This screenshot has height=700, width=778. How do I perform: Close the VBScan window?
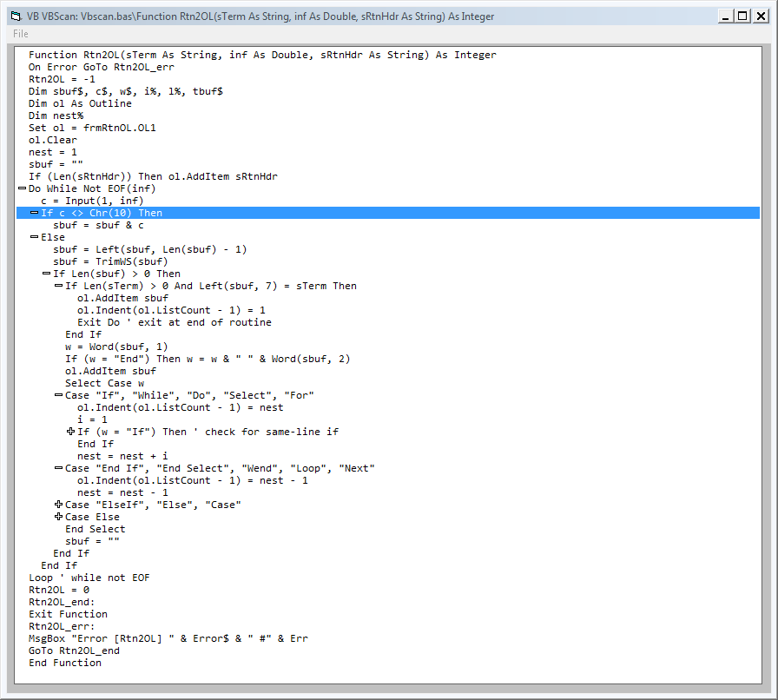click(x=761, y=15)
